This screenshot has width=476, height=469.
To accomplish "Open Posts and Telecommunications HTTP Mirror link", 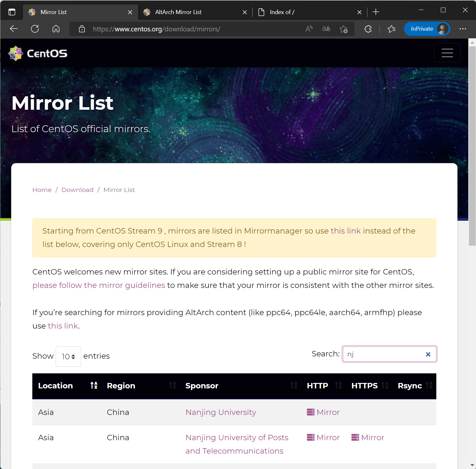I will (323, 437).
